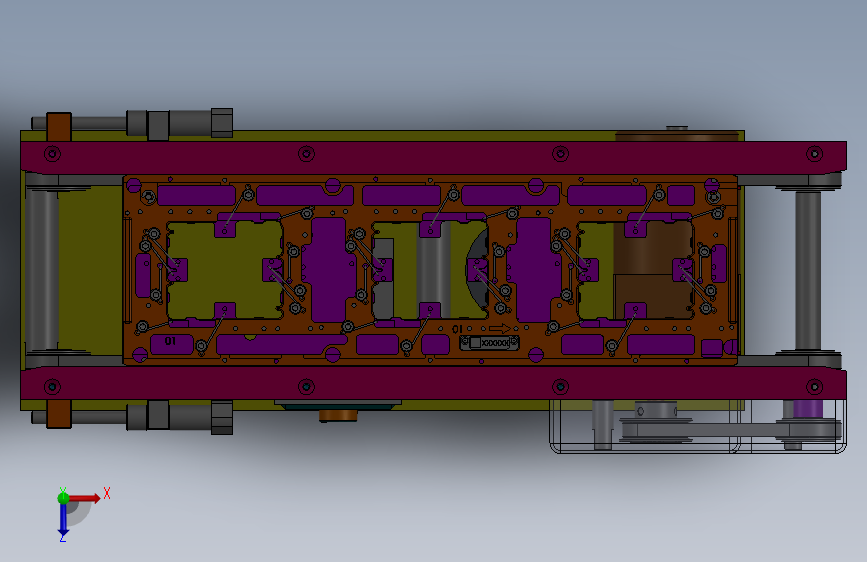Screen dimensions: 867x562
Task: Select the purple spacer above the right pulley
Action: pos(808,409)
